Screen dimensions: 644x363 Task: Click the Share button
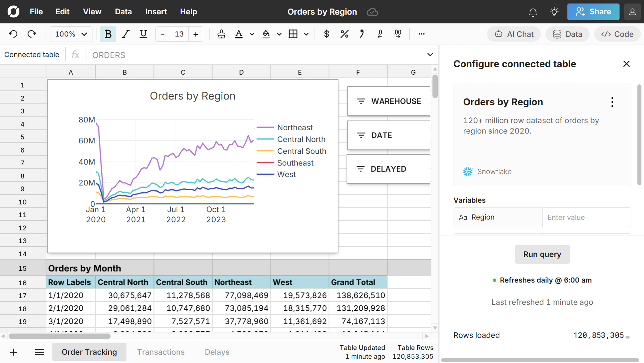(x=593, y=12)
